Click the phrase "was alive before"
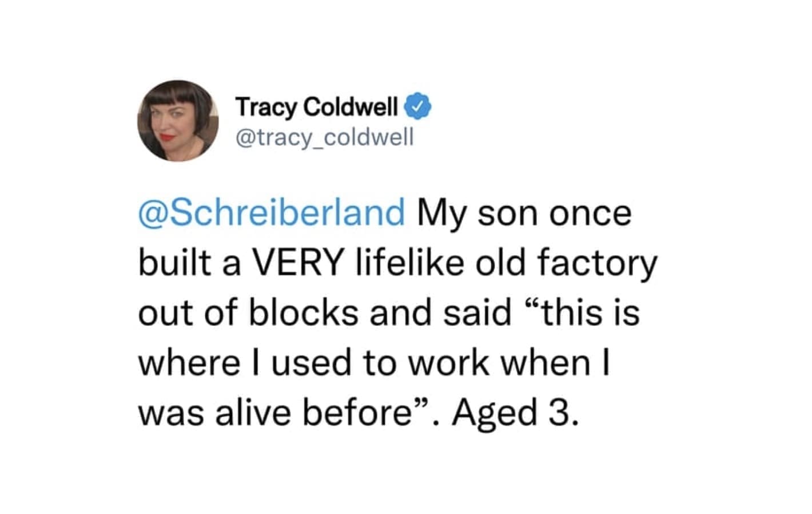Screen dimensions: 812x514 pyautogui.click(x=274, y=413)
